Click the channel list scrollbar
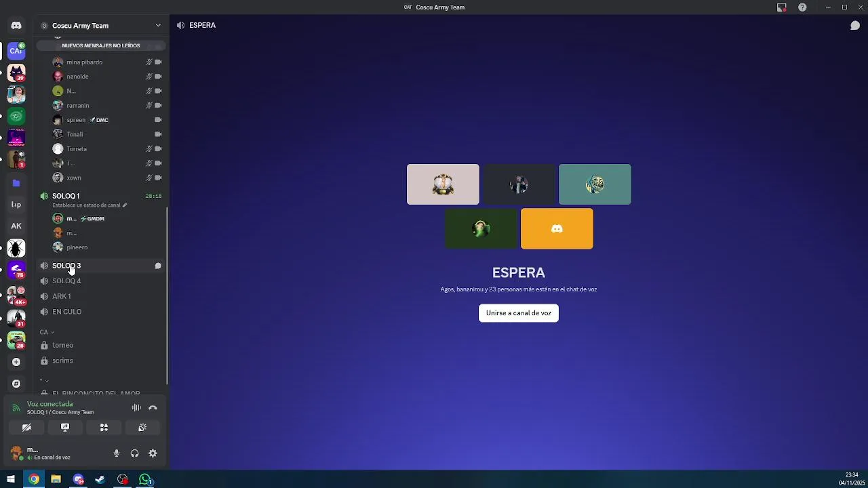This screenshot has width=868, height=488. [167, 295]
